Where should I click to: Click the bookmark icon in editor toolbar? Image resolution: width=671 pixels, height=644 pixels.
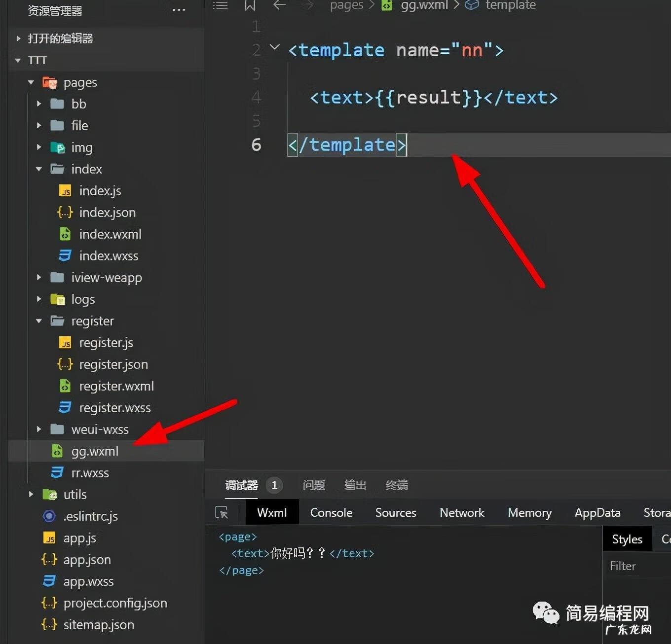point(250,5)
